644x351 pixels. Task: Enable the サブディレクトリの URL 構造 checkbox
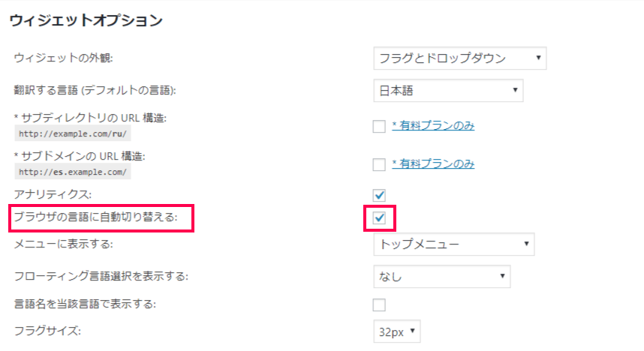(379, 126)
